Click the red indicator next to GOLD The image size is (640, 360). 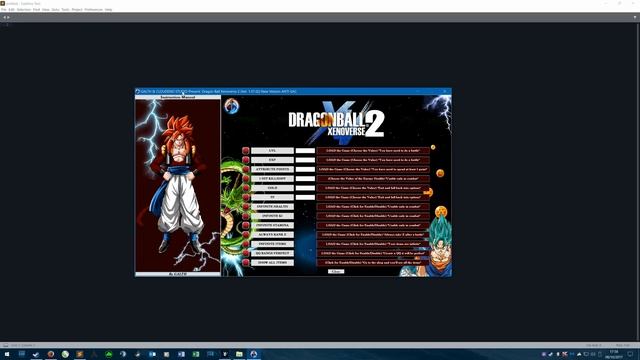[246, 188]
